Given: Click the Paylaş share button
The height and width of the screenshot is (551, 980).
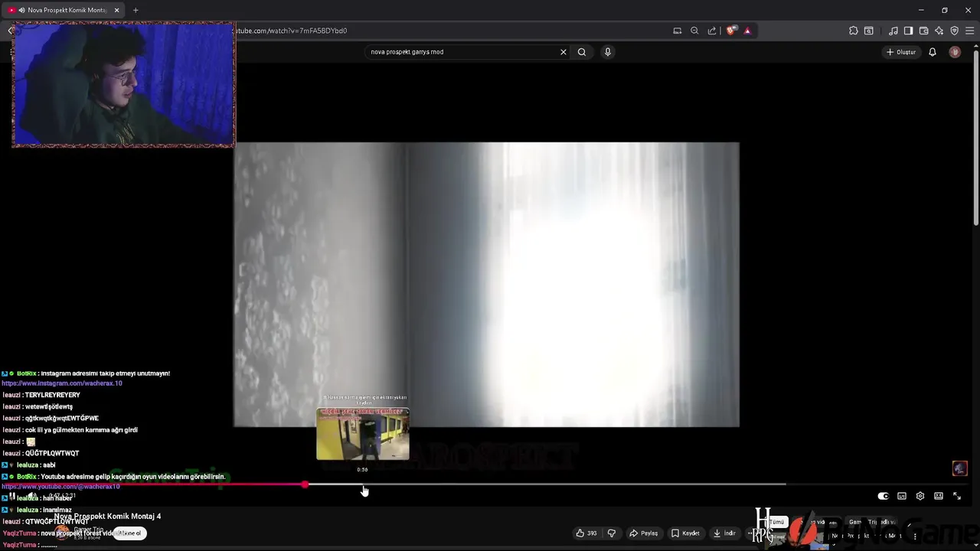Looking at the screenshot, I should coord(644,533).
